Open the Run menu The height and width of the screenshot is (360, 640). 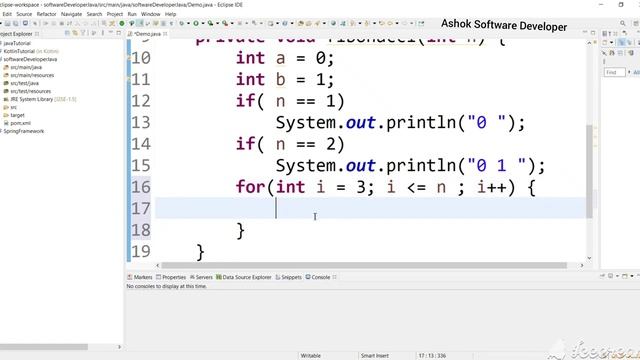[x=132, y=14]
